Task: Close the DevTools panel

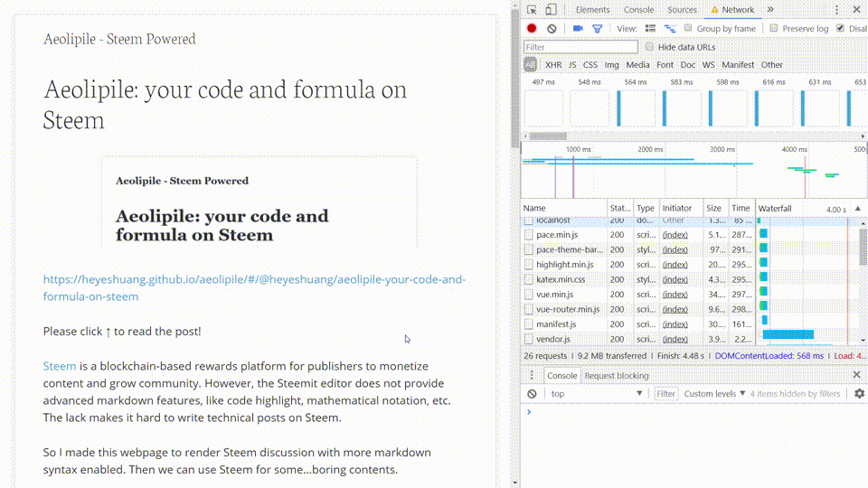Action: [x=857, y=10]
